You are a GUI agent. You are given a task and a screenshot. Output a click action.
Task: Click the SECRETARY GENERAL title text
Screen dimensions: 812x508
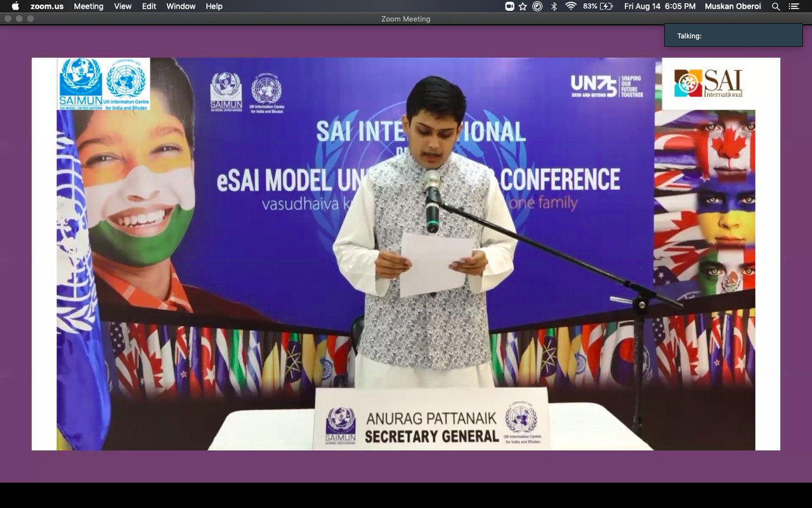tap(431, 436)
